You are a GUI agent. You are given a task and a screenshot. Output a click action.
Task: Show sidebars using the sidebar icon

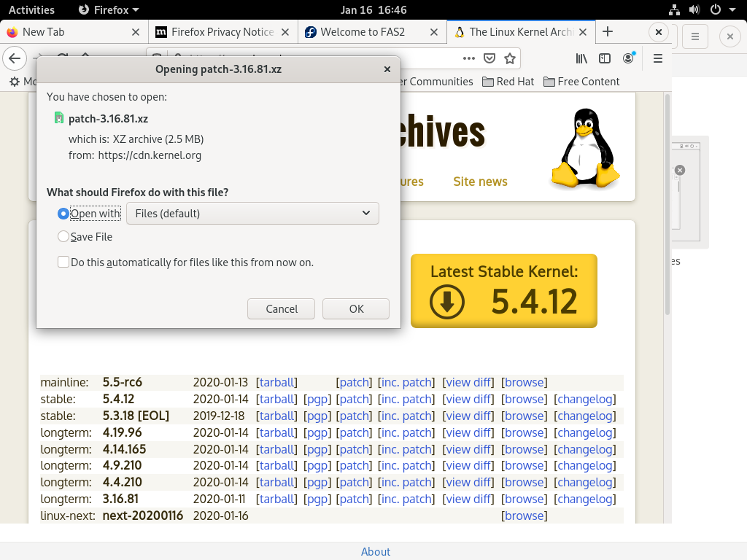[x=605, y=58]
